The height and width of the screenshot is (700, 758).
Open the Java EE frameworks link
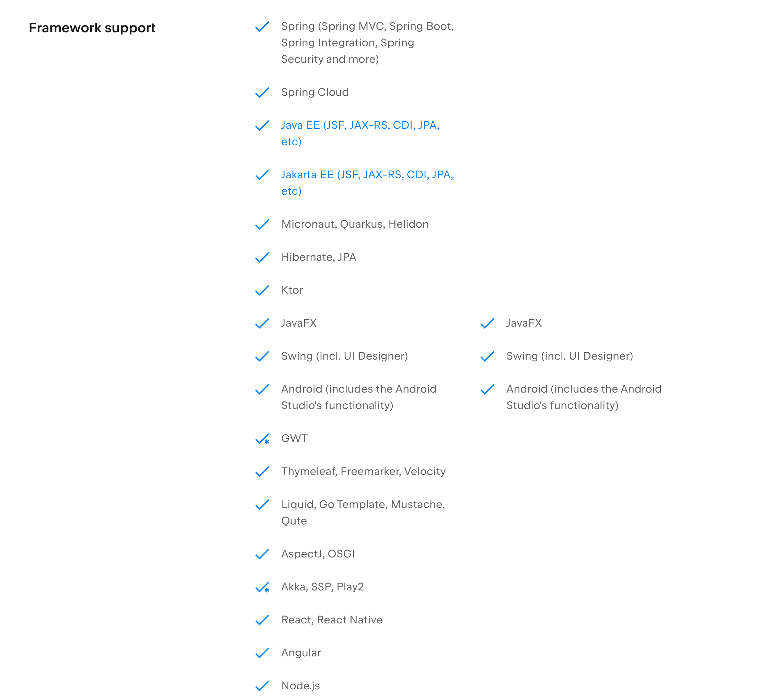tap(360, 125)
